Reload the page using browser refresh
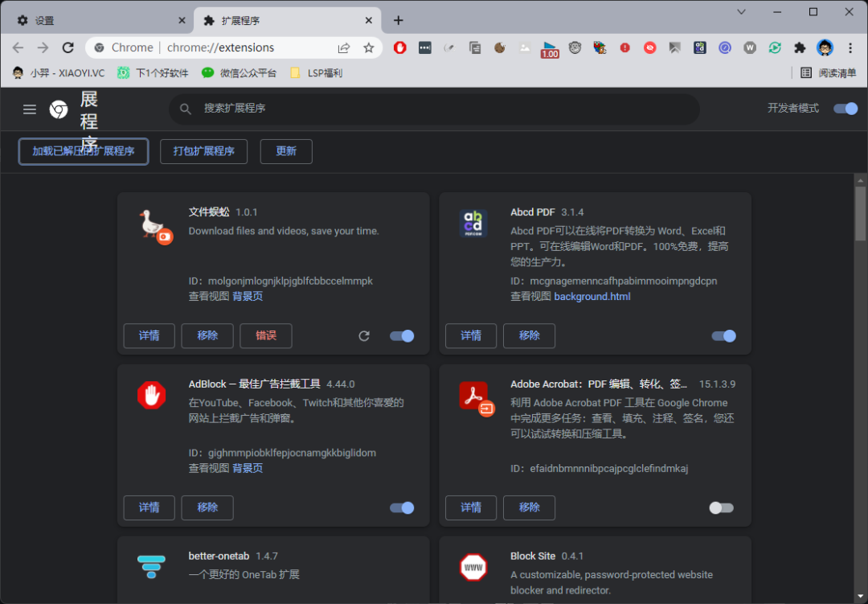This screenshot has height=604, width=868. (68, 47)
